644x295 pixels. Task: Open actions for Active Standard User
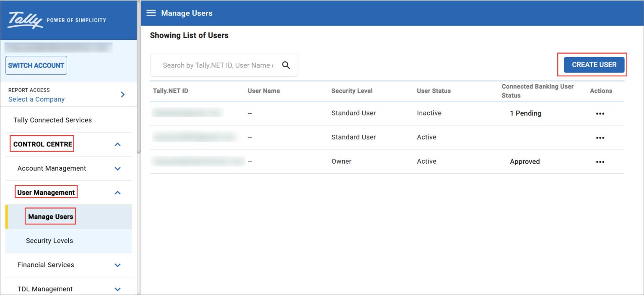click(x=600, y=138)
